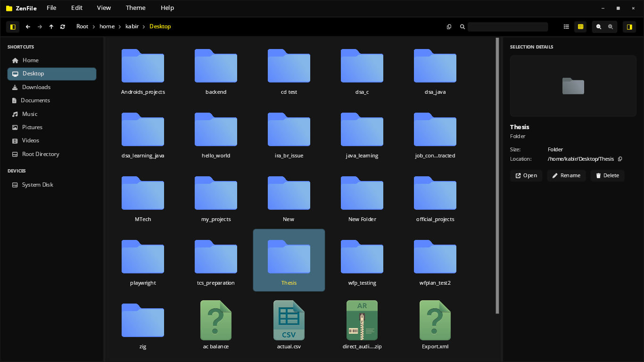
Task: Go up to the parent directory
Action: click(51, 27)
